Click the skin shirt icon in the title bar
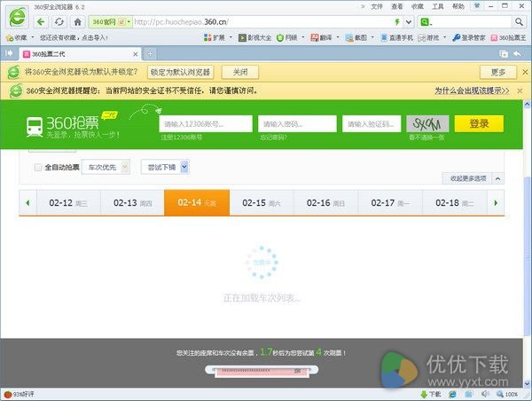 click(477, 6)
